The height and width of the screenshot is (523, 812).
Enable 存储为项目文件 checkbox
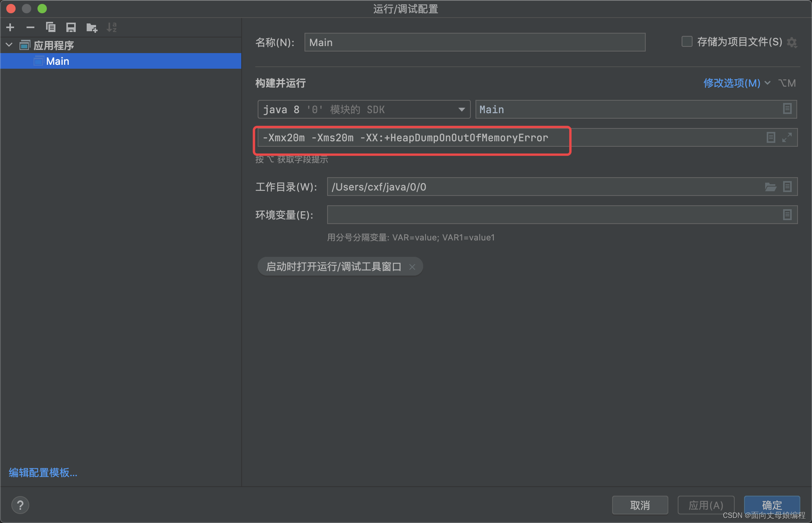687,42
